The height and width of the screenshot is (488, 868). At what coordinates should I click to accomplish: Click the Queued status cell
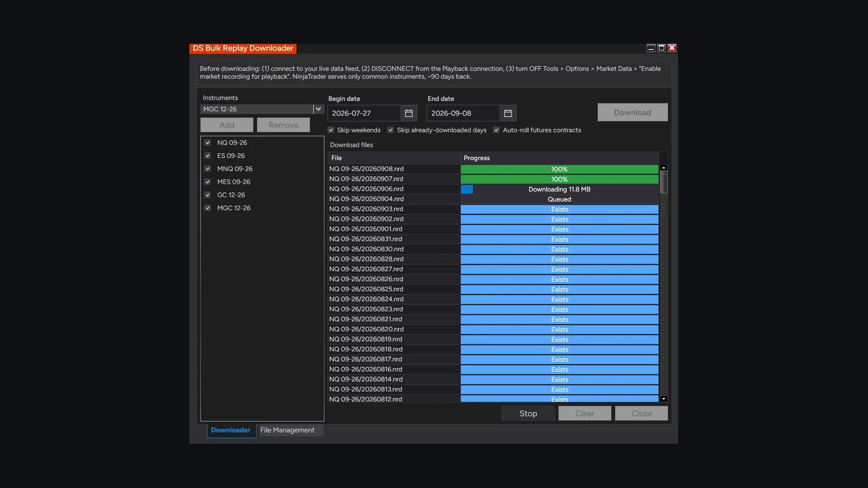tap(560, 199)
